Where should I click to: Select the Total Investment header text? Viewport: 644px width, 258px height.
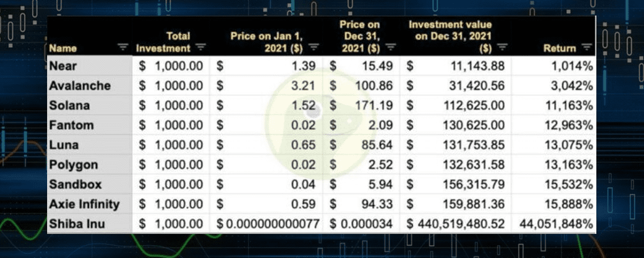(164, 42)
